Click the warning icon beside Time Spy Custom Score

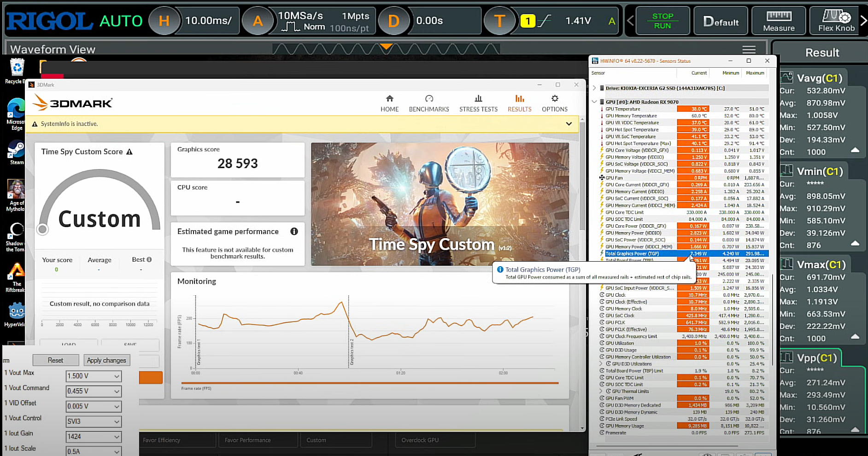pyautogui.click(x=129, y=152)
